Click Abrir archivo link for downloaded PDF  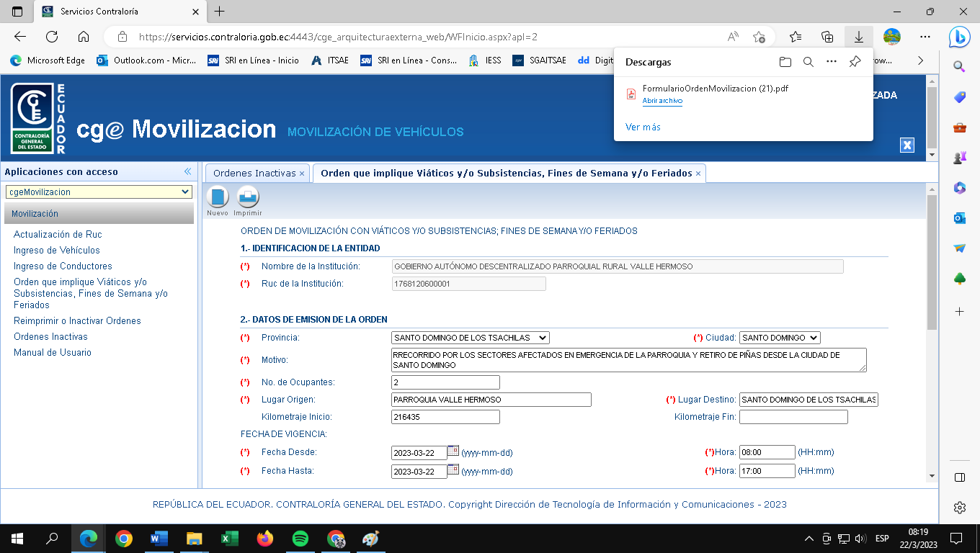[x=662, y=102]
